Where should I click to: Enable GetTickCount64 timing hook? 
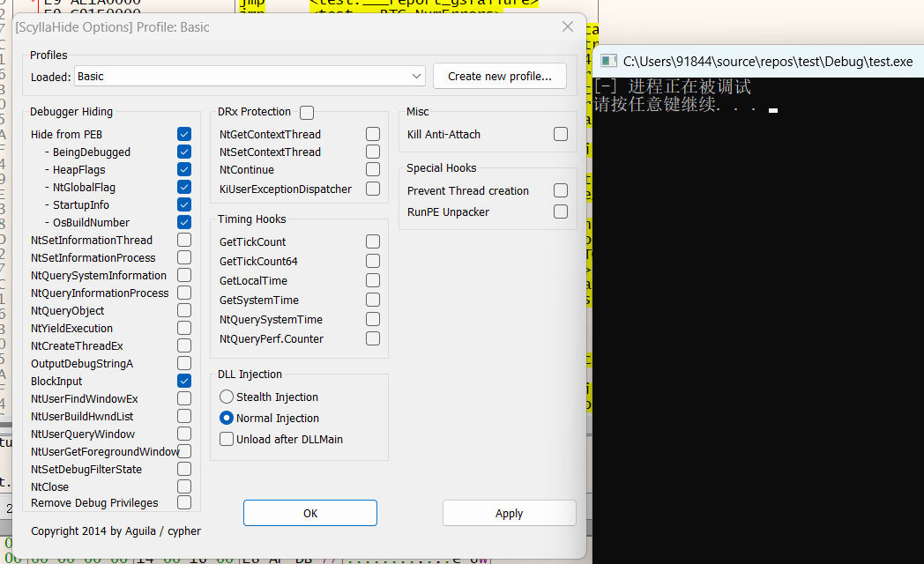click(372, 262)
